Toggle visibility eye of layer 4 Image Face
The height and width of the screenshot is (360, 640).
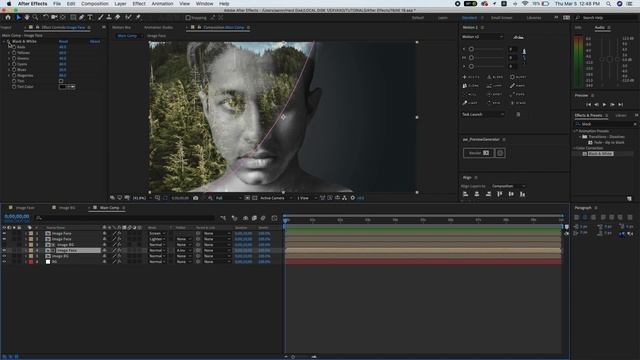tap(4, 250)
